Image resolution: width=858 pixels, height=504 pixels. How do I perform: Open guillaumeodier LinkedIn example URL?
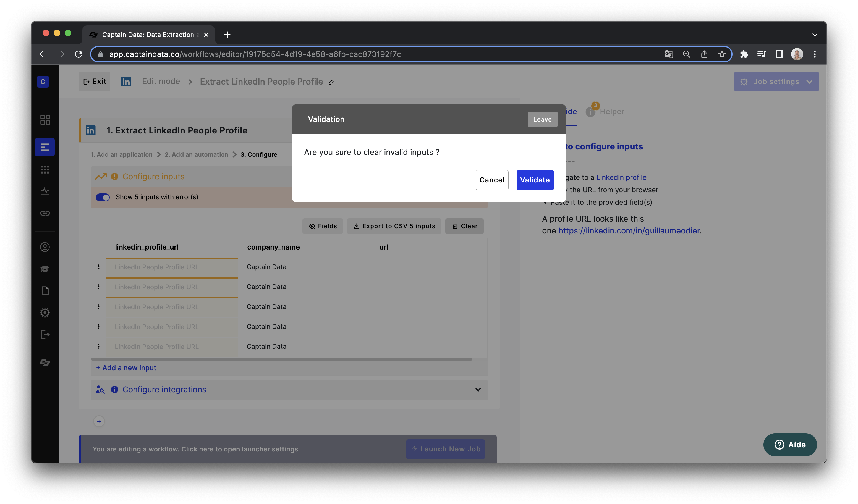tap(629, 231)
